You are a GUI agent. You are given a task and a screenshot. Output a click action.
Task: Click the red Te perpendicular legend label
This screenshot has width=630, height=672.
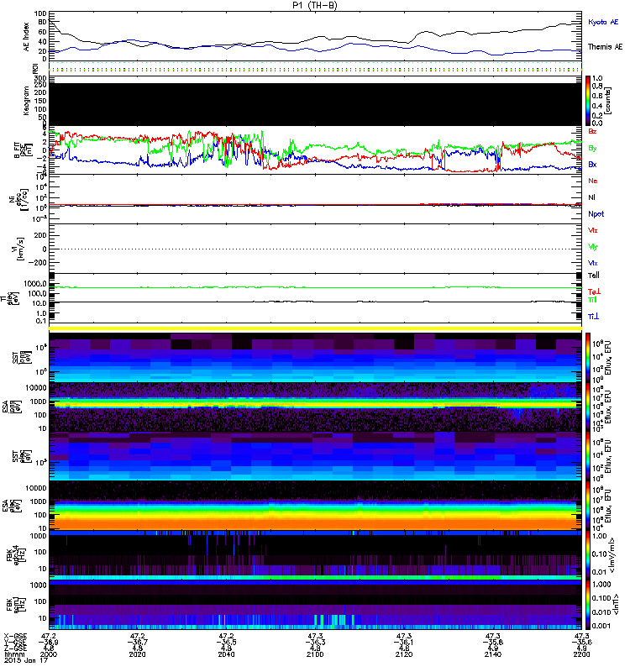coord(594,291)
